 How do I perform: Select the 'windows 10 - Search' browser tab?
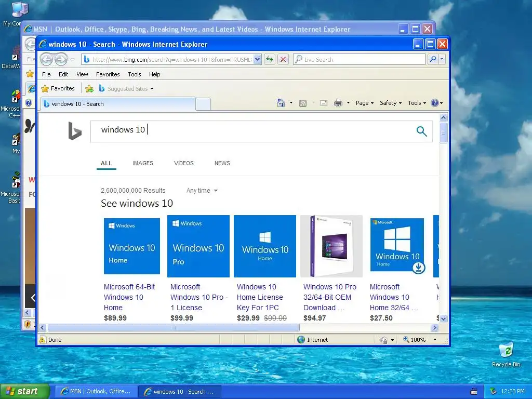coord(118,104)
